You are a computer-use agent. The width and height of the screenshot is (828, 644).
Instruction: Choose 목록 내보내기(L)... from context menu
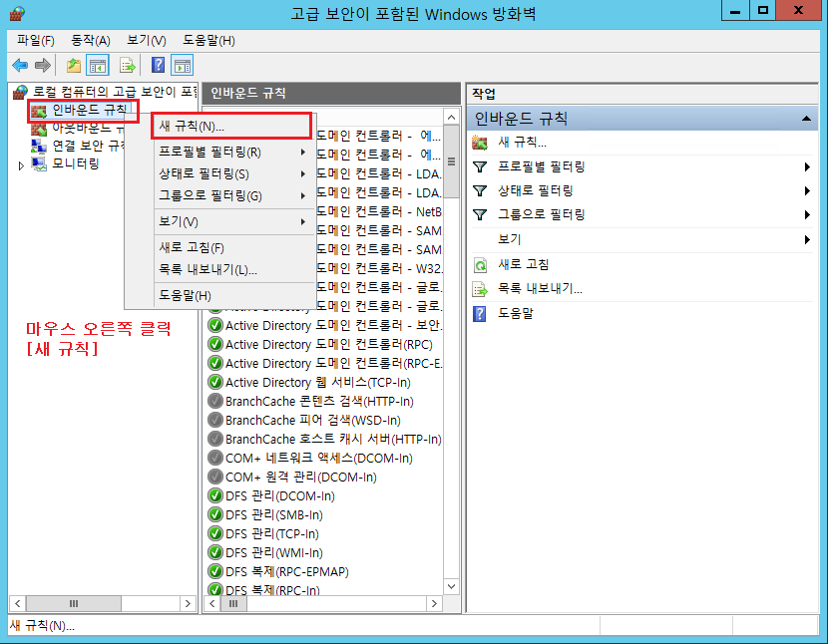232,270
